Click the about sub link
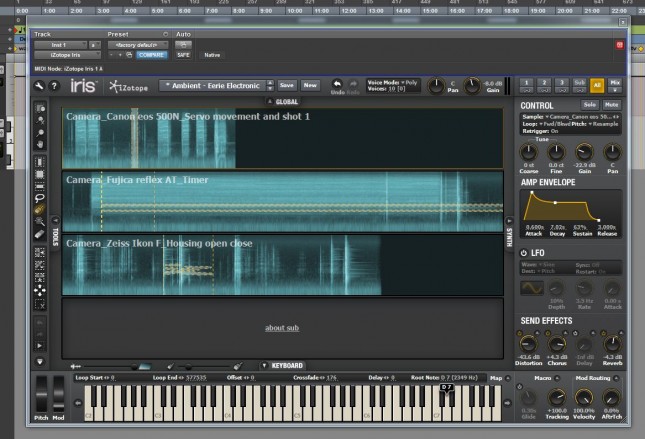 click(282, 328)
